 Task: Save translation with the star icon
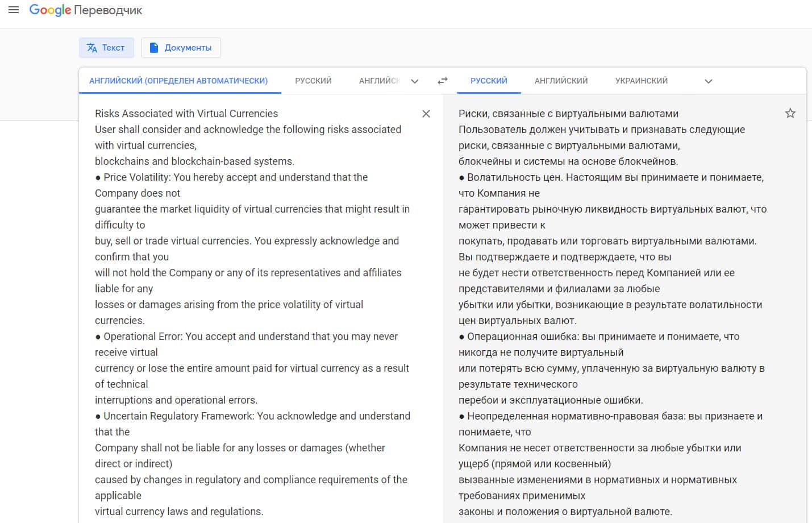click(790, 113)
